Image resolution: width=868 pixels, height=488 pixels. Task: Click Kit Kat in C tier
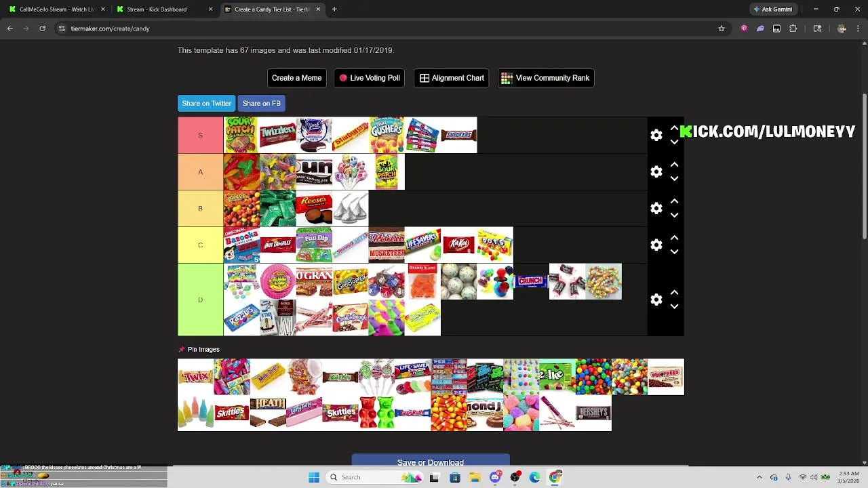(458, 245)
